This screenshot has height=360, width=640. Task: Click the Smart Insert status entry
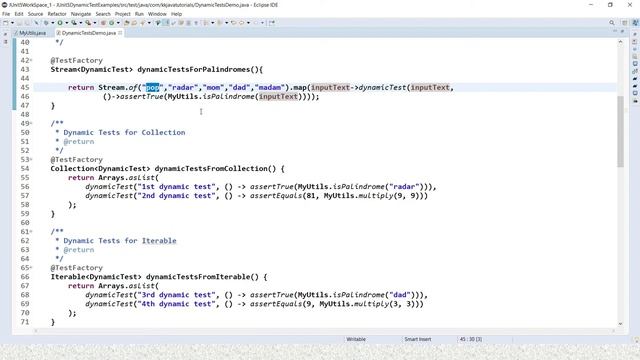point(418,339)
